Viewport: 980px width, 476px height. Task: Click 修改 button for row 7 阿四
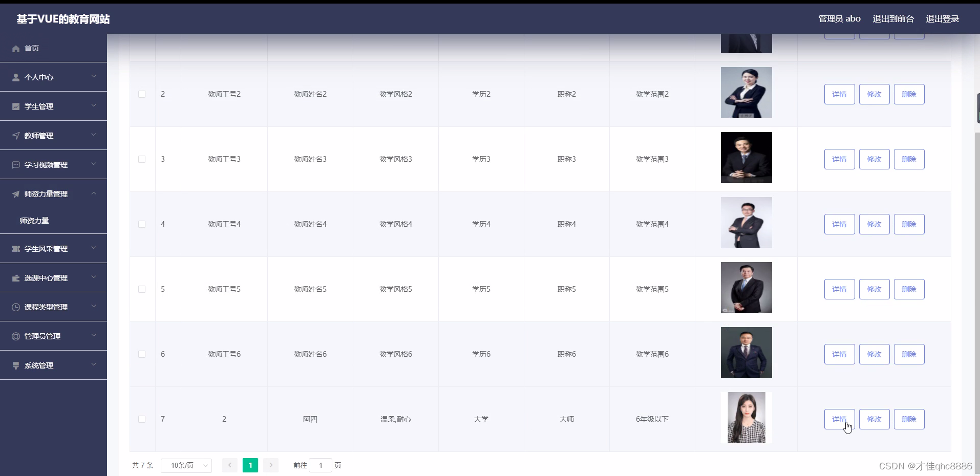[x=875, y=419]
